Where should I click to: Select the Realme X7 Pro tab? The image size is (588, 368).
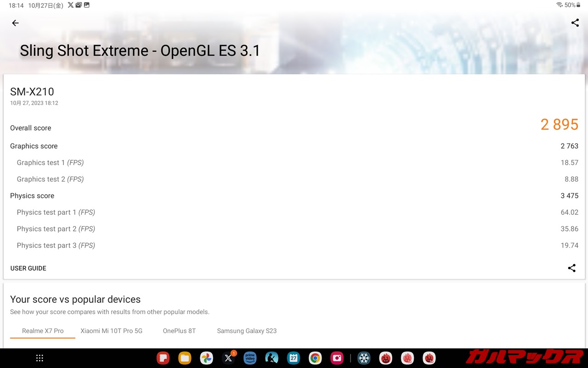43,331
